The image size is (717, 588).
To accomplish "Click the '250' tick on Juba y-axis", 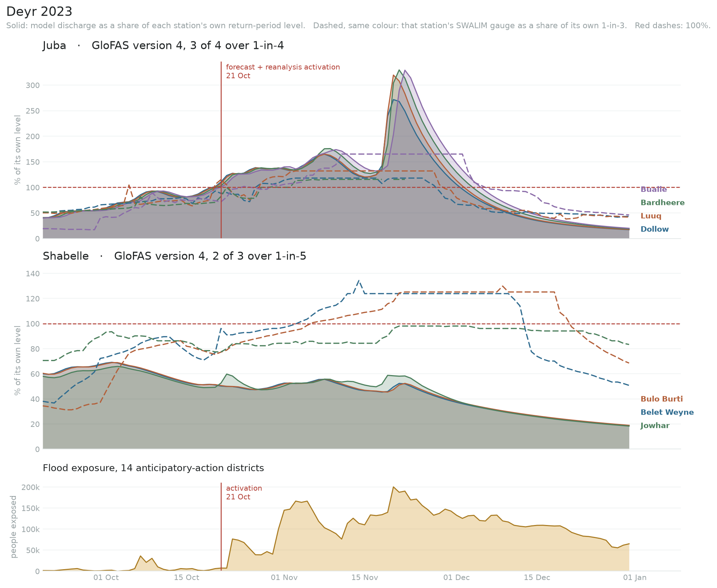I will [33, 111].
